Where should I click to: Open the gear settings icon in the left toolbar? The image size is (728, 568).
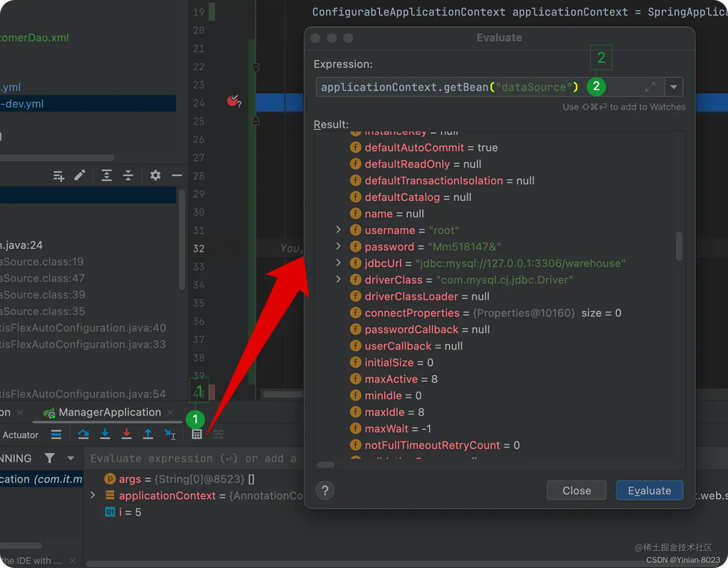tap(155, 175)
